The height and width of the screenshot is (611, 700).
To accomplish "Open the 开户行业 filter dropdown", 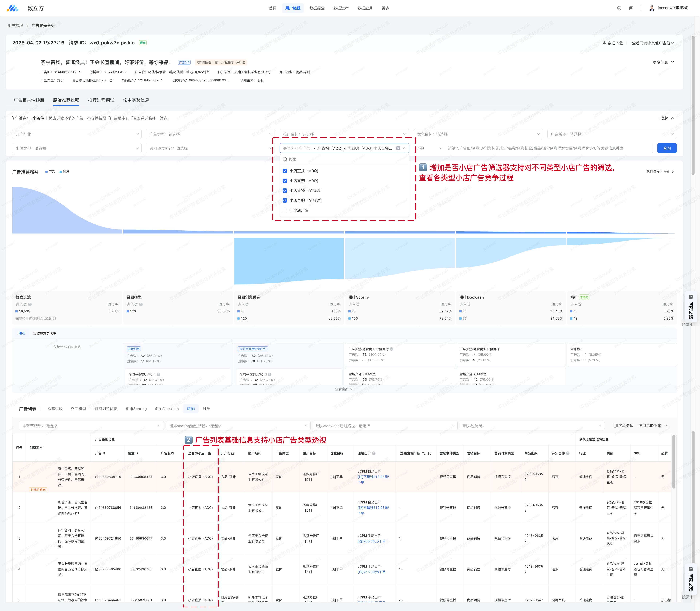I will (77, 134).
